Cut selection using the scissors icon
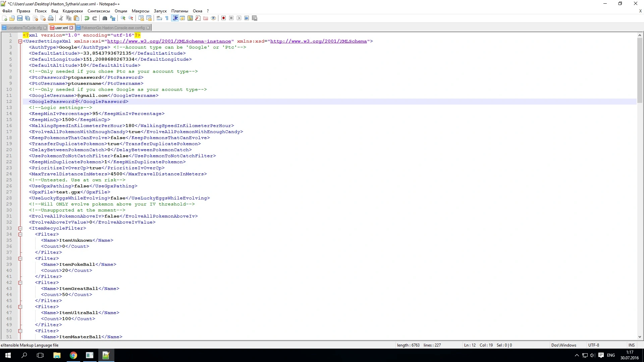This screenshot has width=644, height=362. 61,18
